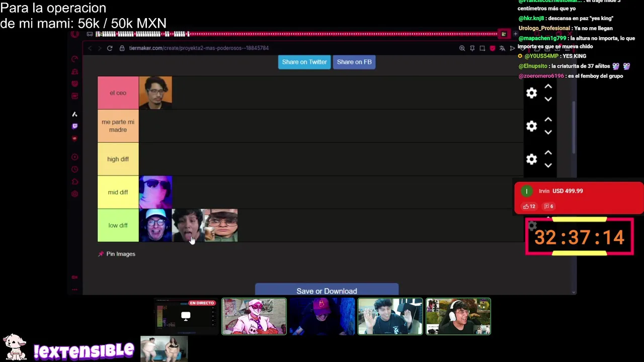Click chat username @Elnupsito
The height and width of the screenshot is (362, 644).
click(x=533, y=66)
